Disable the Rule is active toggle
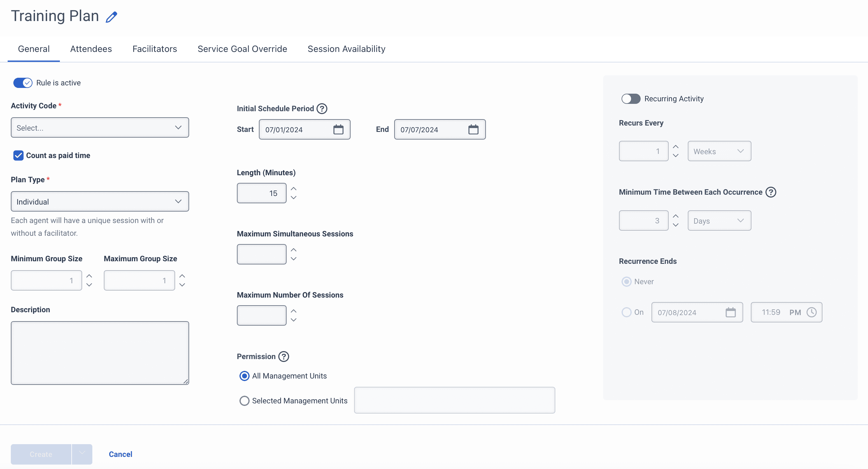Screen dimensions: 868x469 click(x=22, y=83)
